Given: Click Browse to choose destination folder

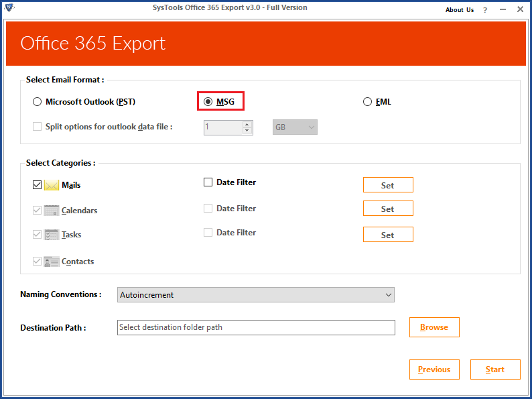Looking at the screenshot, I should pyautogui.click(x=434, y=327).
